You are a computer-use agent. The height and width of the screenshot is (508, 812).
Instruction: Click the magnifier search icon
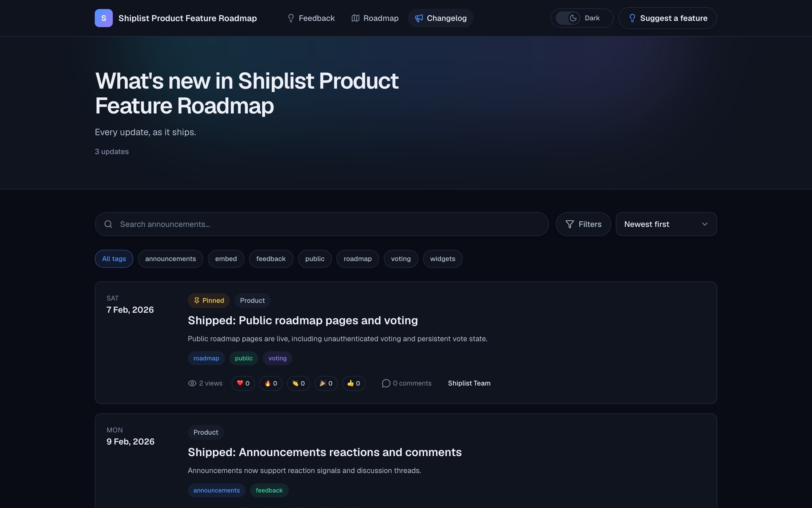click(x=108, y=224)
